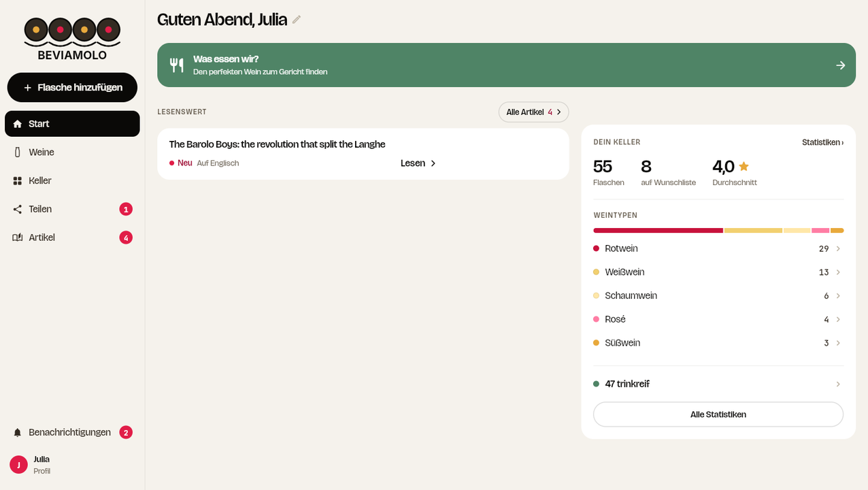This screenshot has width=868, height=490.
Task: Expand the Rosé row chevron
Action: (x=838, y=319)
